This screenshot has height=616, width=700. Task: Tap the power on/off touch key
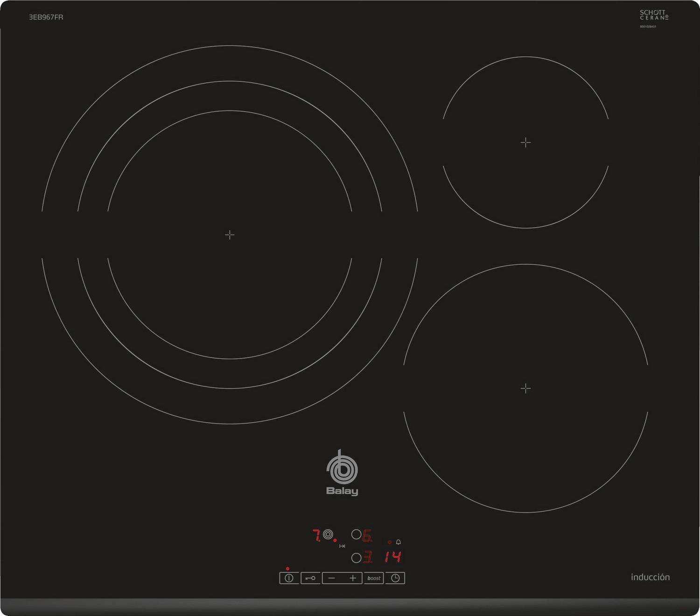(x=289, y=578)
